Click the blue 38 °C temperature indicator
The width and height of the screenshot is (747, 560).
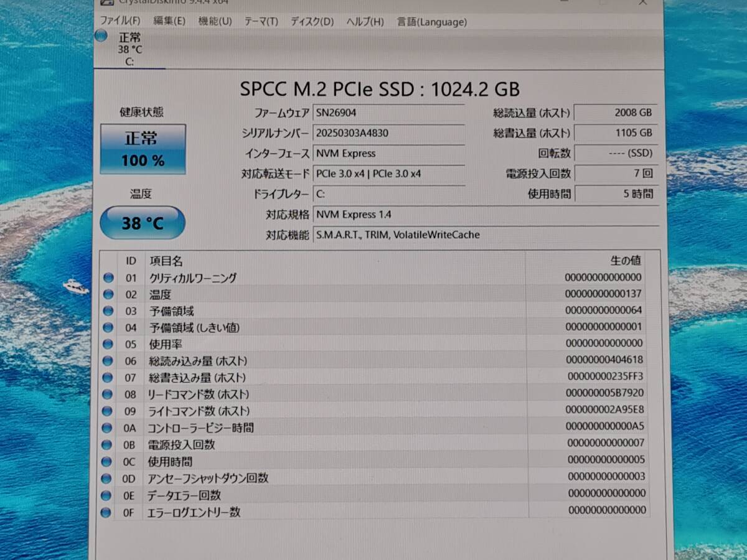tap(143, 223)
